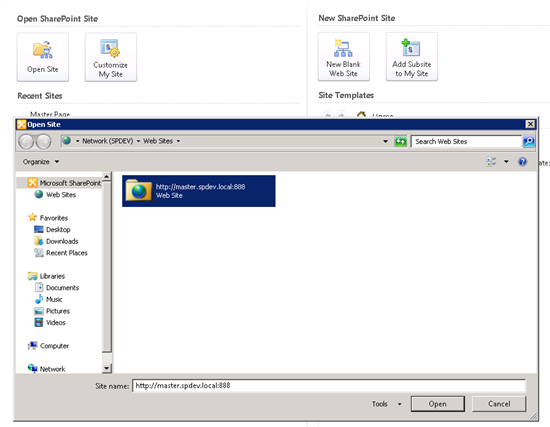This screenshot has height=427, width=550.
Task: Open the views dropdown arrow
Action: (x=506, y=162)
